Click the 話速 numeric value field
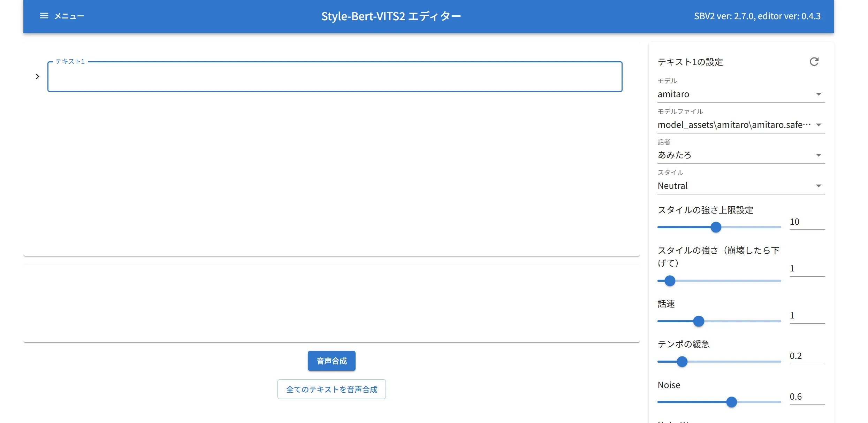This screenshot has height=423, width=868. point(806,316)
